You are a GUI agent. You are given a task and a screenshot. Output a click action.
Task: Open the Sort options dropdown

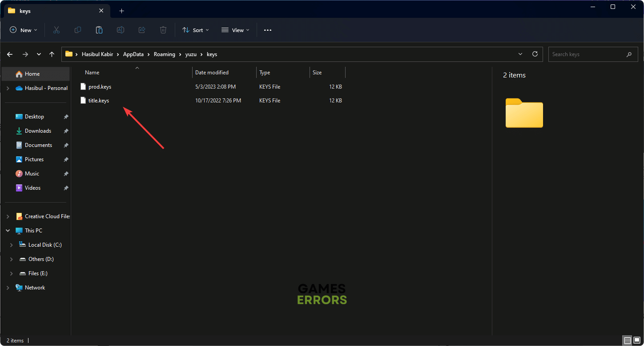click(x=196, y=30)
